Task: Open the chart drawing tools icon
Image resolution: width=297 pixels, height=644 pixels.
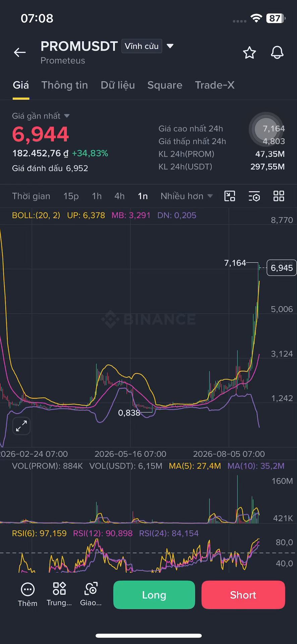Action: [230, 196]
